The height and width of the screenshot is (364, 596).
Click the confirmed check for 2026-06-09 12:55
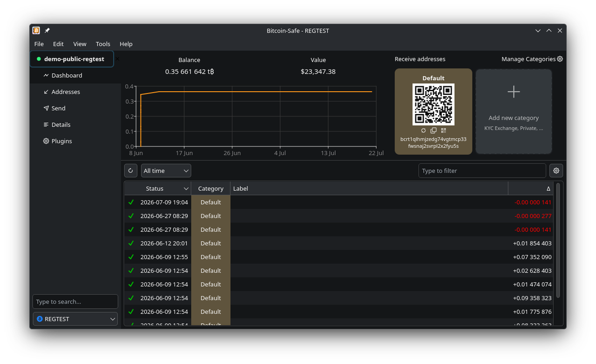tap(131, 257)
